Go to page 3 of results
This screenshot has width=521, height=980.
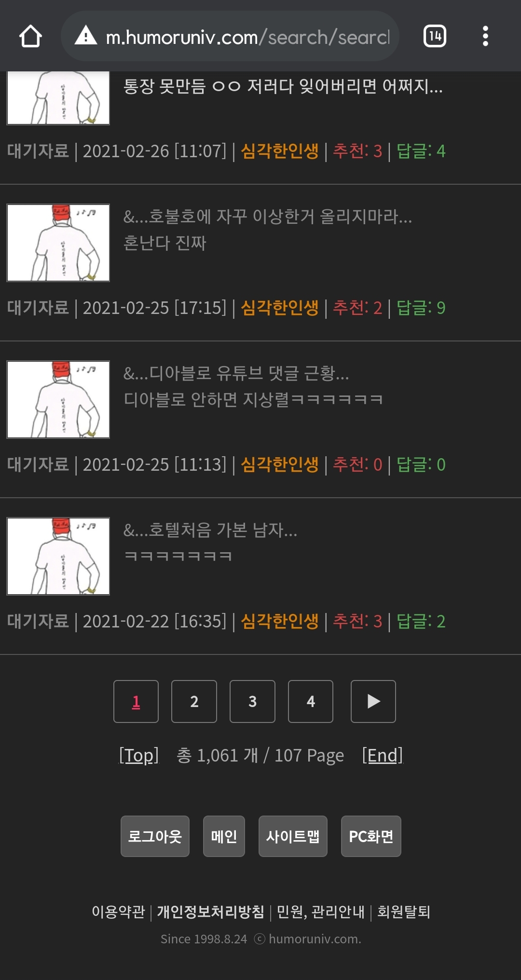[x=252, y=701]
